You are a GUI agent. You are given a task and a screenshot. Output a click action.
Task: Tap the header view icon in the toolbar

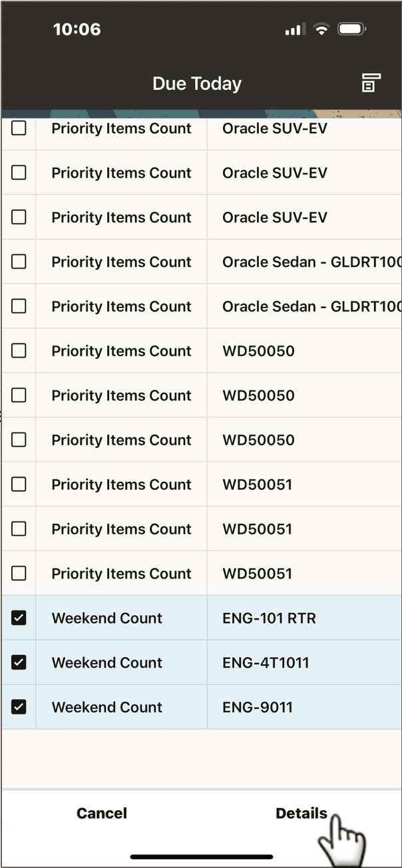tap(370, 83)
